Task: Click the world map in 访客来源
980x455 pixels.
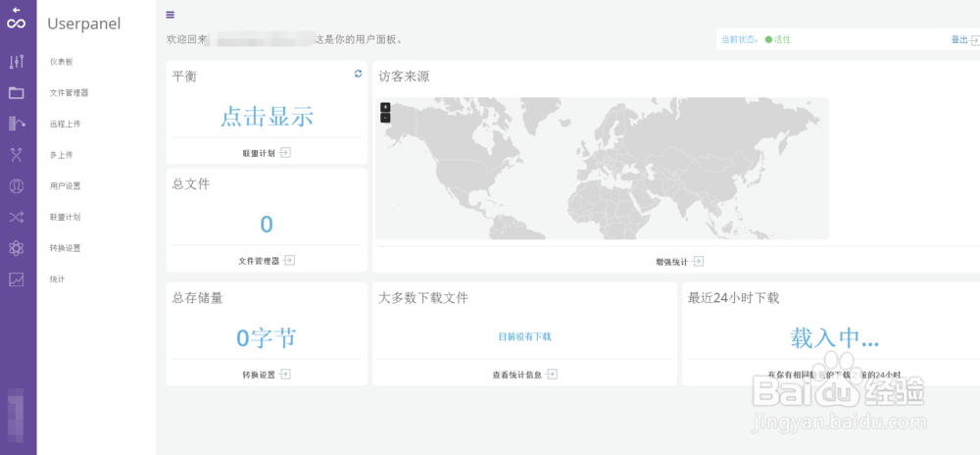Action: [x=602, y=168]
